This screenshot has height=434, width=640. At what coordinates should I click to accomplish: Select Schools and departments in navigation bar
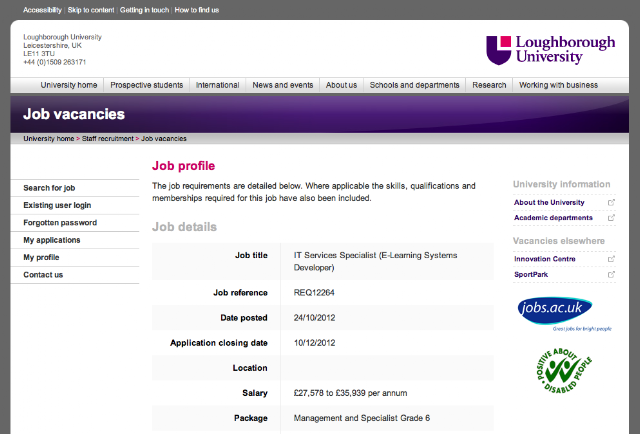414,85
